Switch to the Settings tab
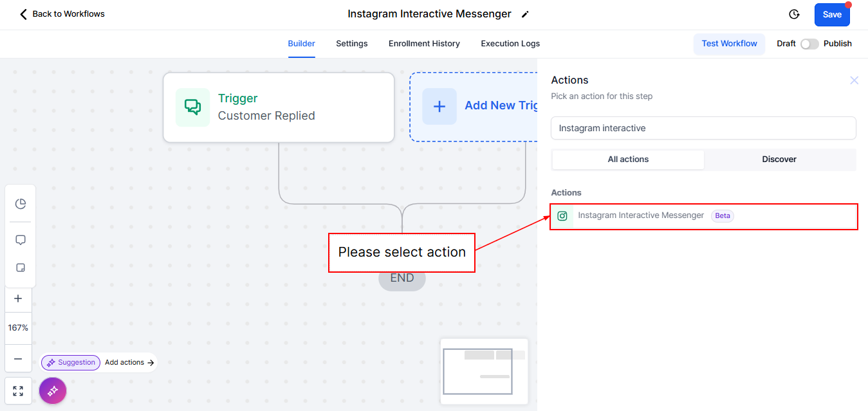868x411 pixels. click(351, 44)
